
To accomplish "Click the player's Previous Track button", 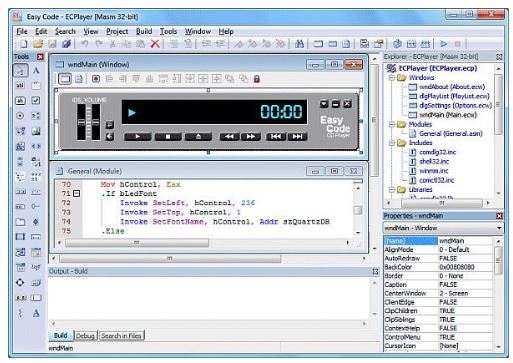I will point(276,136).
